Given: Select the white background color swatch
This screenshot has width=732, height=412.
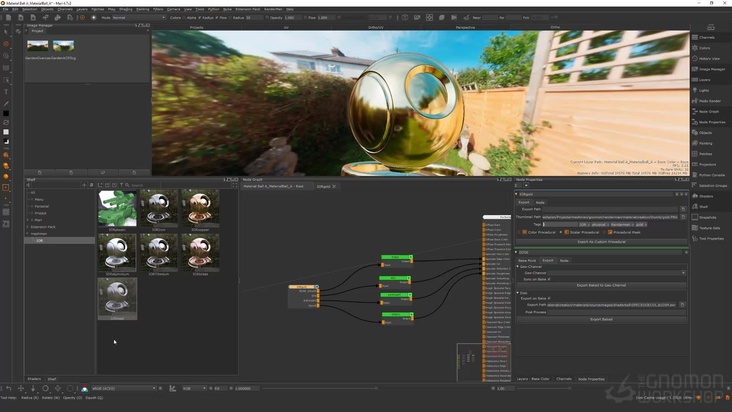Looking at the screenshot, I should [6, 132].
